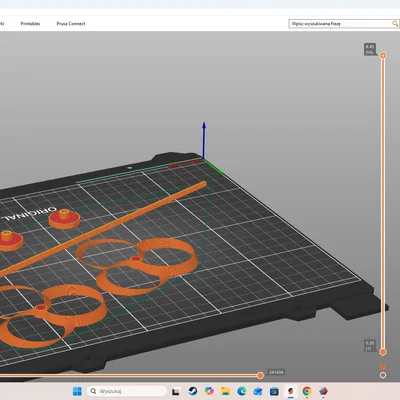This screenshot has width=400, height=400.
Task: Click the Wyszukaj taskbar search box
Action: (127, 391)
